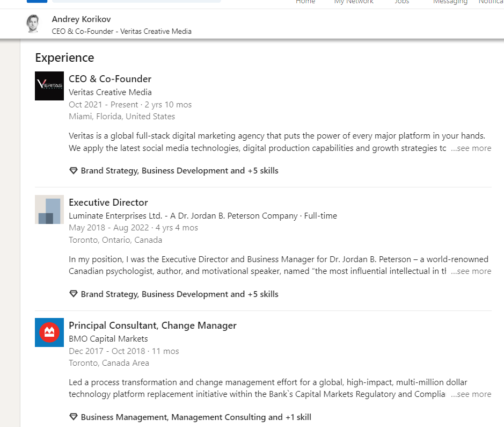This screenshot has width=504, height=427.
Task: Open My Network in top navigation
Action: pyautogui.click(x=354, y=2)
